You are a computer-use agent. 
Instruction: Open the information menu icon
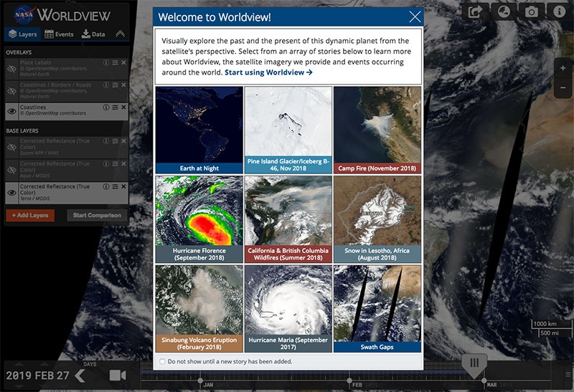point(559,11)
